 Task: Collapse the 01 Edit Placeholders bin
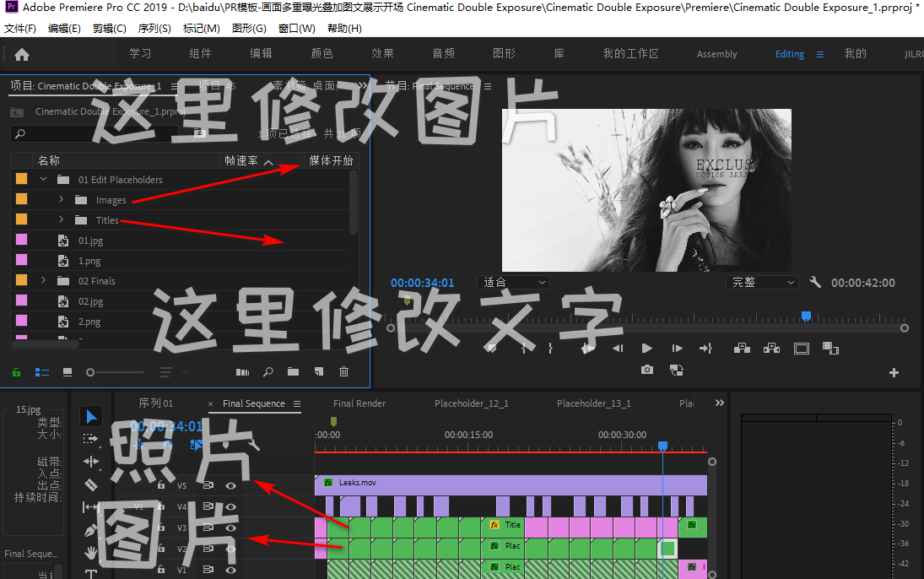tap(43, 179)
